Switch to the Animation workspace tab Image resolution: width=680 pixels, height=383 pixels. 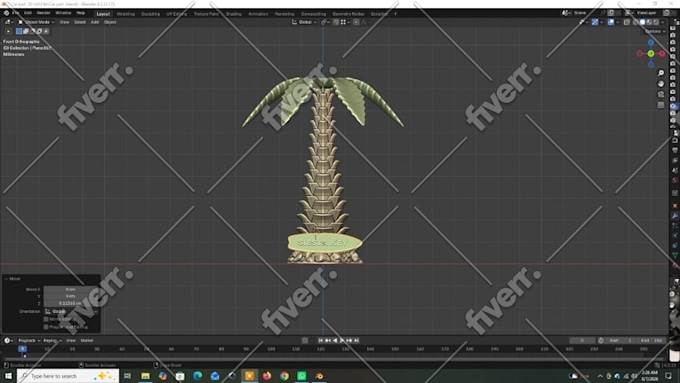(x=258, y=14)
